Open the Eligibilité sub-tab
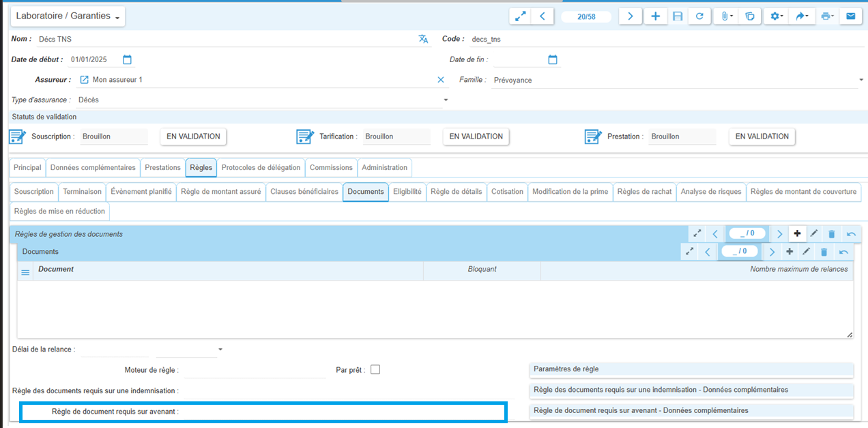The width and height of the screenshot is (868, 428). [x=407, y=192]
